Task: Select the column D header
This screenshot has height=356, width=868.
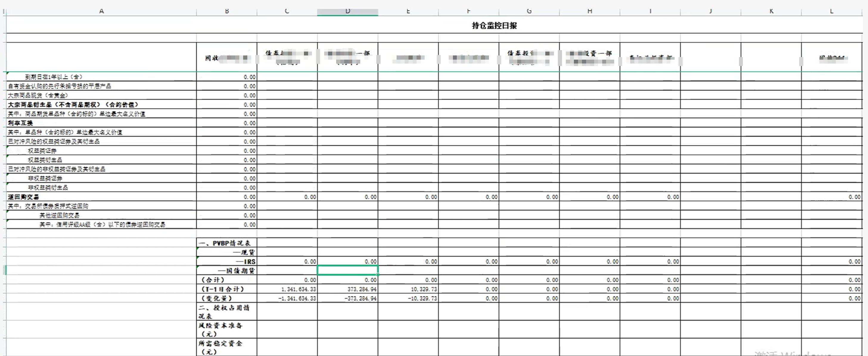Action: [x=347, y=11]
